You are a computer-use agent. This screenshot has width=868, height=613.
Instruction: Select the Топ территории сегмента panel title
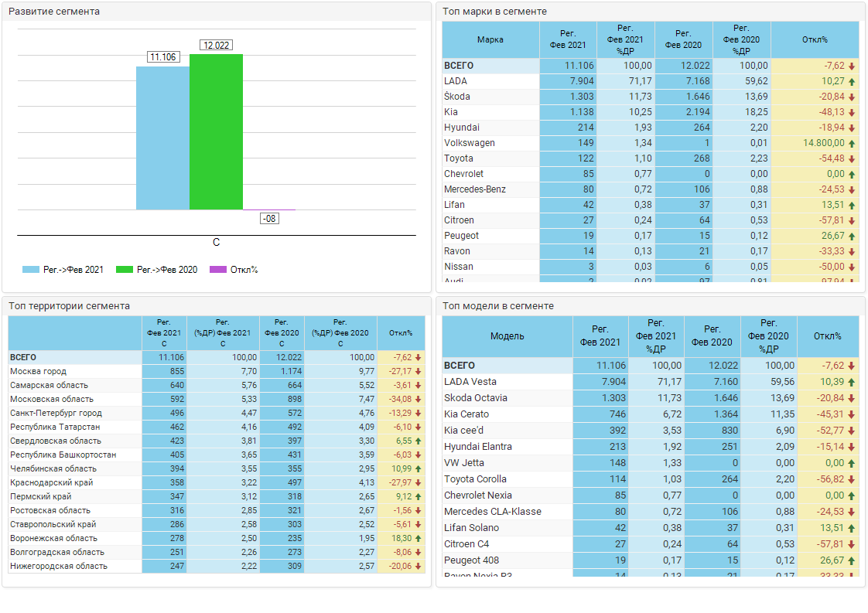pyautogui.click(x=70, y=306)
